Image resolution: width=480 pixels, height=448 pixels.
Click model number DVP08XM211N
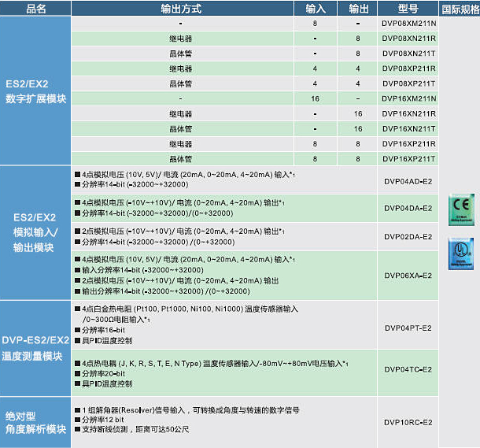click(408, 24)
